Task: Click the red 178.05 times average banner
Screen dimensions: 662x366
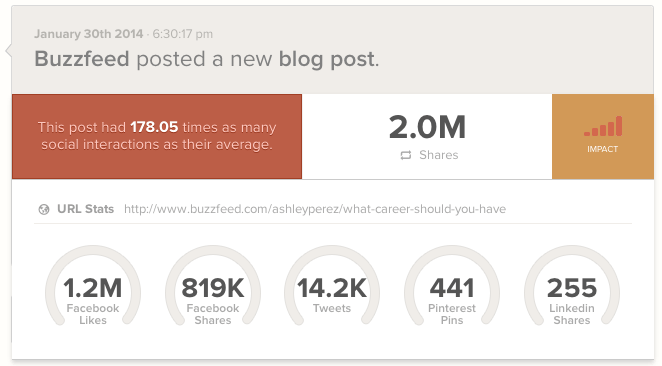Action: [157, 136]
